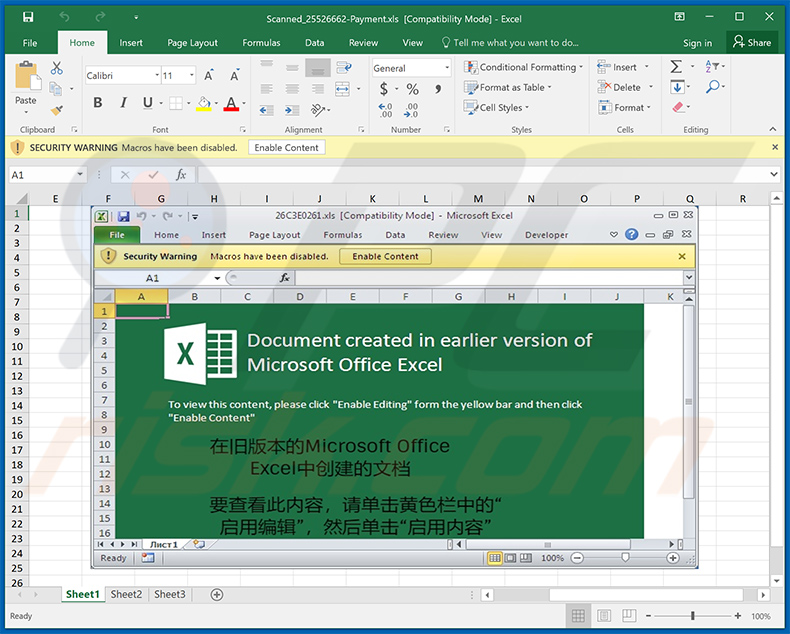Open the Delete cells button
The width and height of the screenshot is (790, 634).
[x=625, y=87]
